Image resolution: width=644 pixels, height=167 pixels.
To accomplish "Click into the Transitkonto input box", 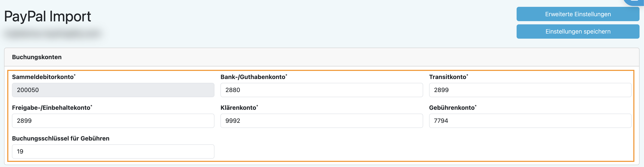I will [x=530, y=90].
